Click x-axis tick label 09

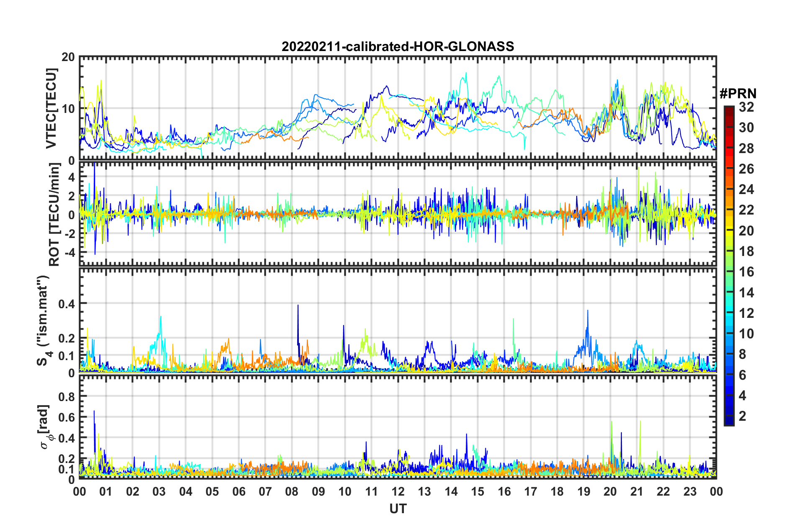pos(318,491)
